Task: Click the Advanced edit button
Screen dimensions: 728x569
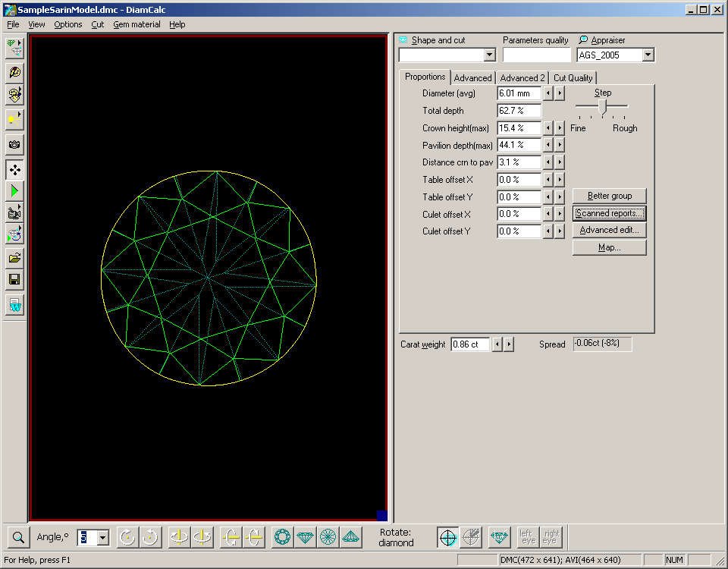Action: point(609,231)
